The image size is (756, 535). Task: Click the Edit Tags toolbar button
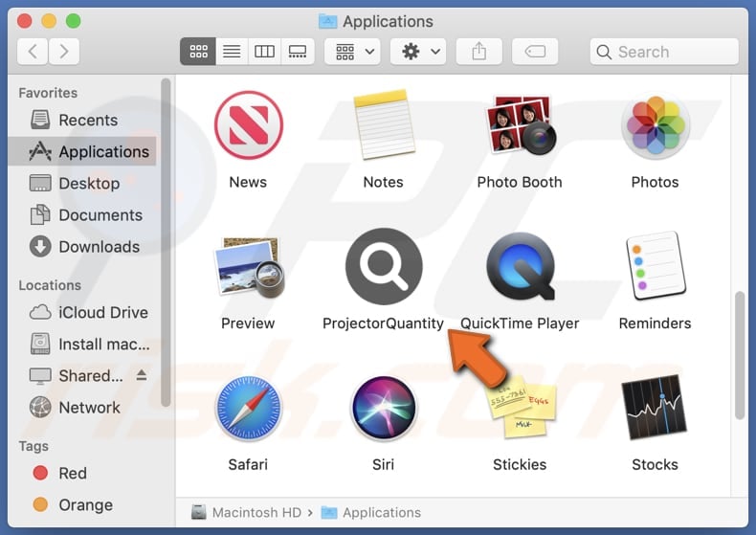click(535, 51)
